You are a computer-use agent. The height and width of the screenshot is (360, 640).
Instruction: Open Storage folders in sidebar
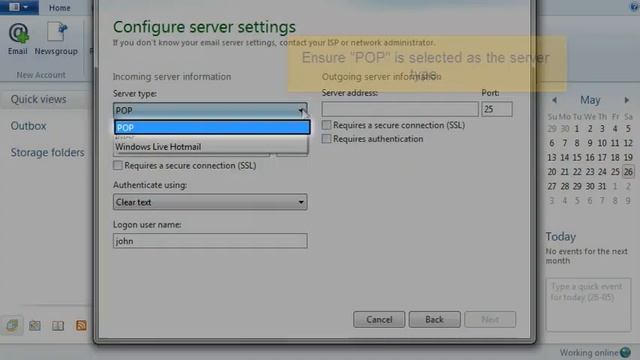(47, 152)
